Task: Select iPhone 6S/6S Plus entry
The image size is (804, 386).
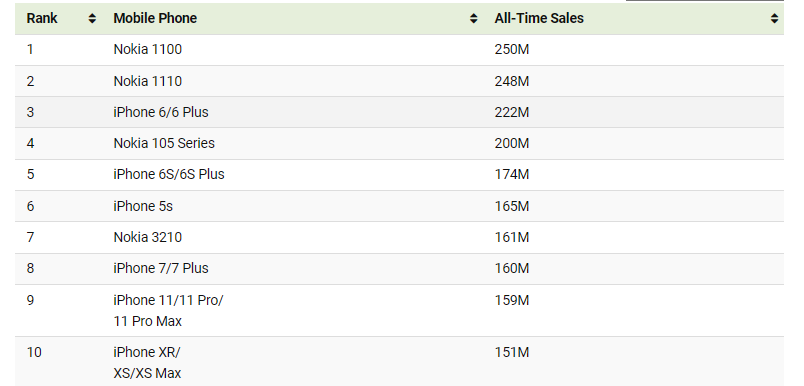Action: (169, 174)
